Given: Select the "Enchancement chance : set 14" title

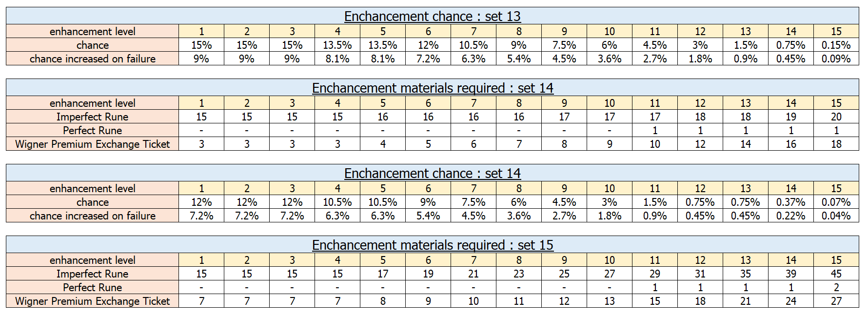Looking at the screenshot, I should pyautogui.click(x=432, y=173).
